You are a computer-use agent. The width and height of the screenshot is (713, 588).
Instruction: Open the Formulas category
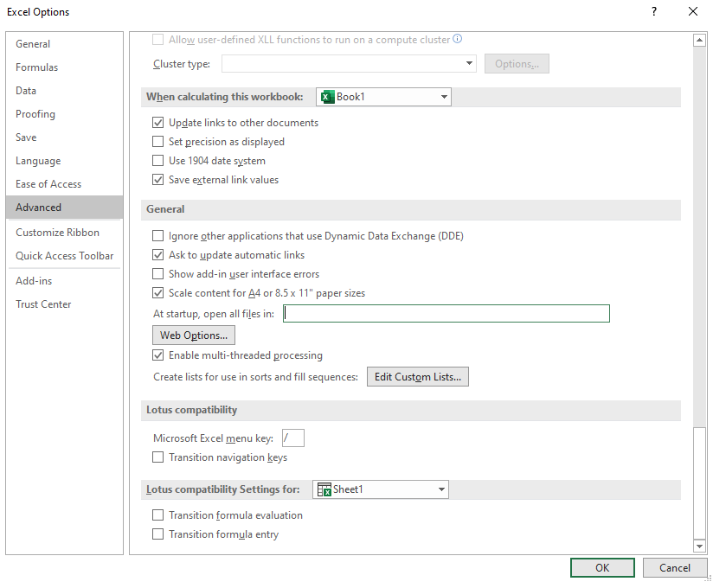click(x=64, y=67)
